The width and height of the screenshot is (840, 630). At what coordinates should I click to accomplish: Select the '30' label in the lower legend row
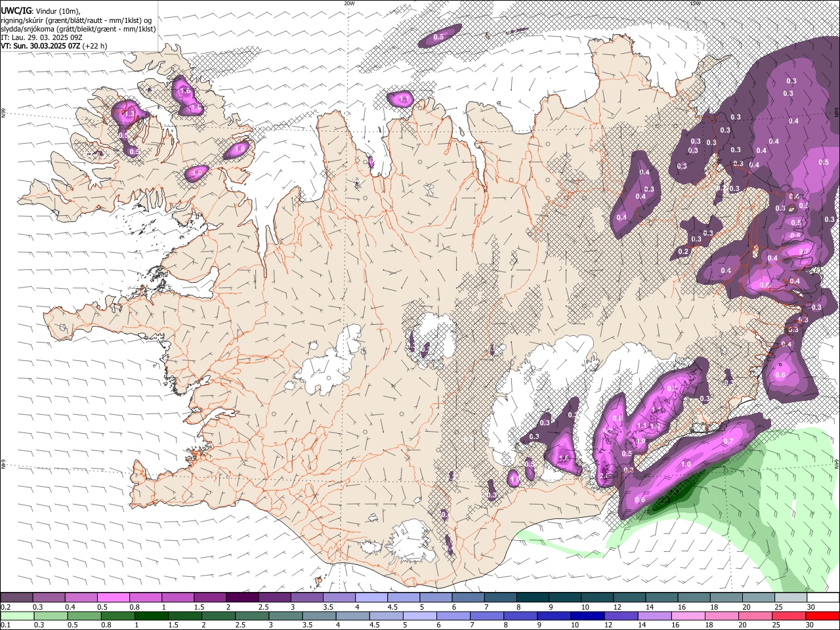click(x=809, y=625)
